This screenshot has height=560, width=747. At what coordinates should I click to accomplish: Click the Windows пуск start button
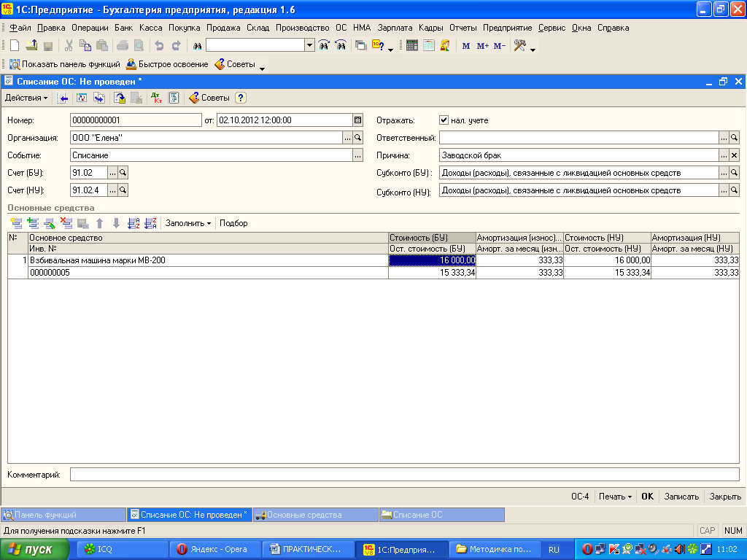pos(34,550)
